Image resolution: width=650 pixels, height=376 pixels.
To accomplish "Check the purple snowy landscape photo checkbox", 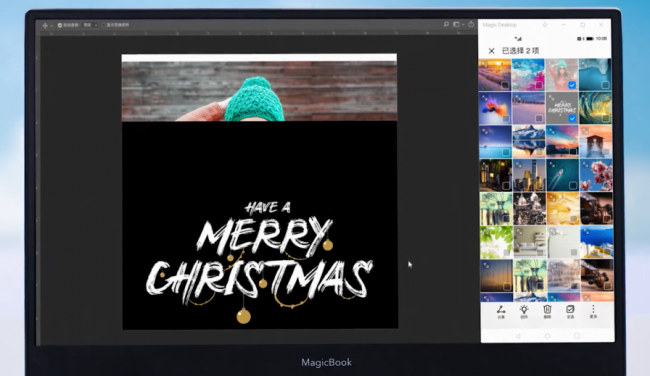I will point(538,119).
